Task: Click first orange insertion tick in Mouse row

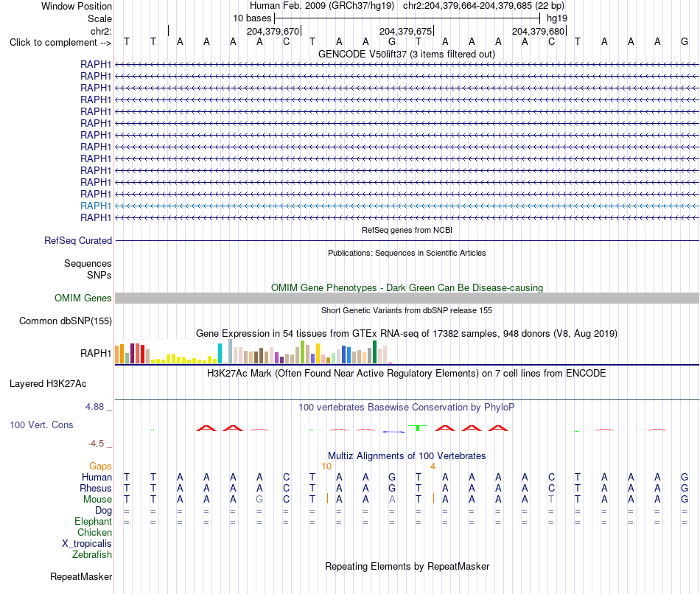Action: coord(327,498)
